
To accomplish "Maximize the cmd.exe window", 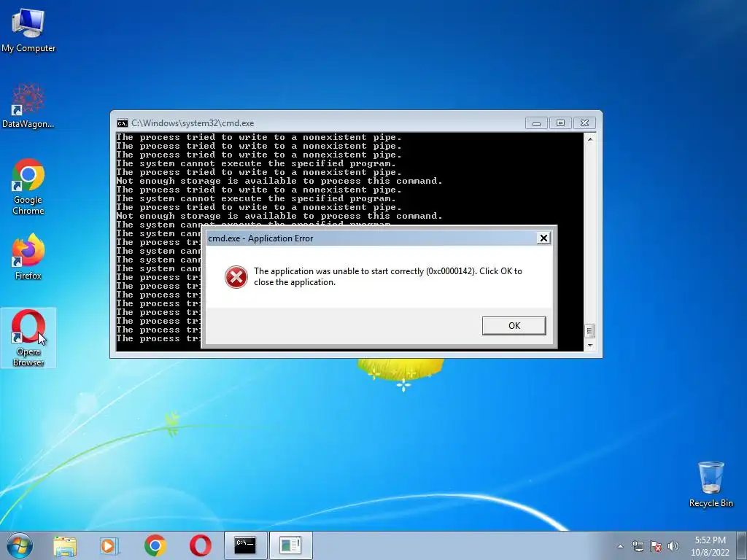I will point(560,123).
